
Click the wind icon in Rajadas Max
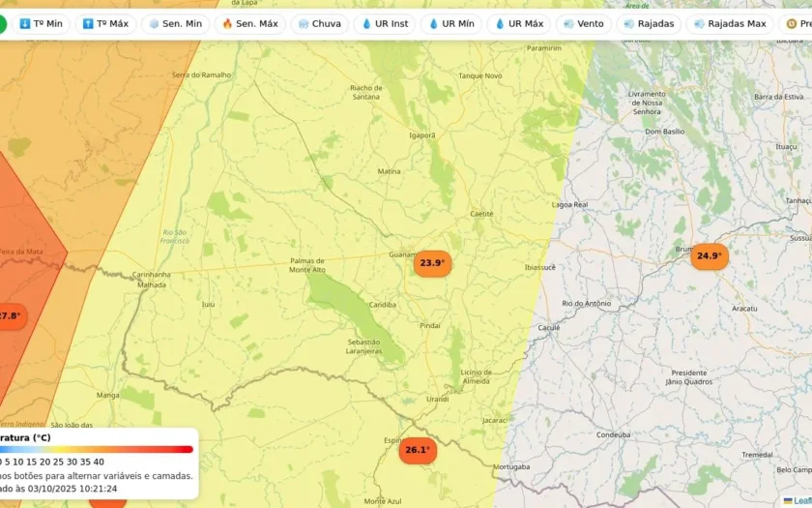[x=699, y=24]
